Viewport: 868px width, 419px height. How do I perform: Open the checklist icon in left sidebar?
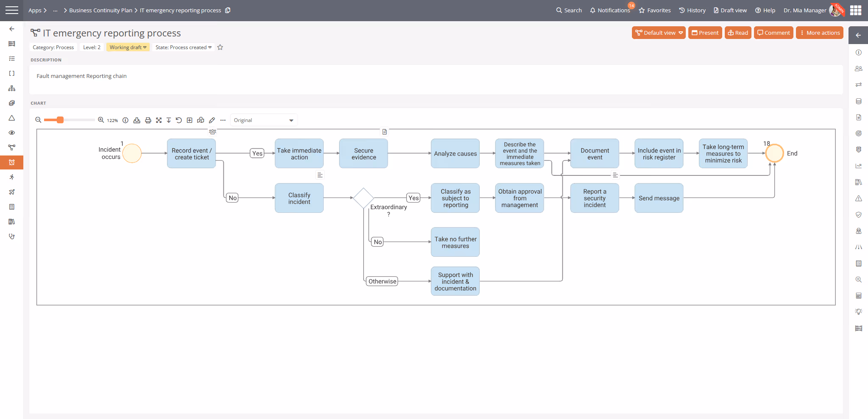[11, 58]
